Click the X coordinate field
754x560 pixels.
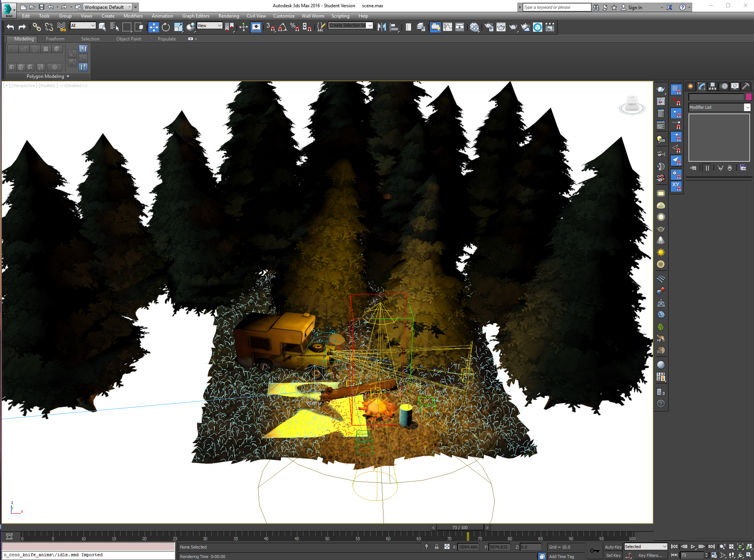click(x=468, y=547)
